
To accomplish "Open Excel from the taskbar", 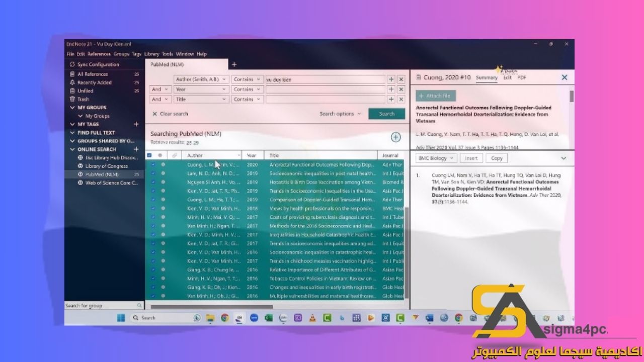I will click(269, 318).
